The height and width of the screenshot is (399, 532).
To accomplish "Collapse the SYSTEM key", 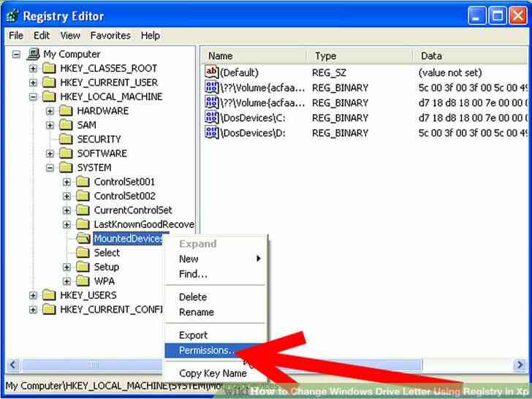I will coord(50,168).
